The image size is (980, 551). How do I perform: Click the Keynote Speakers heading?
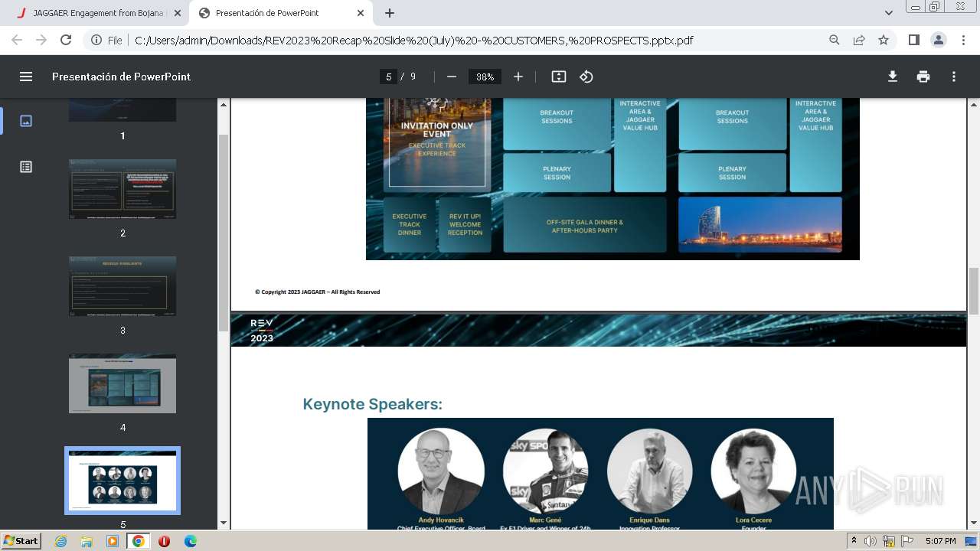[x=373, y=404]
